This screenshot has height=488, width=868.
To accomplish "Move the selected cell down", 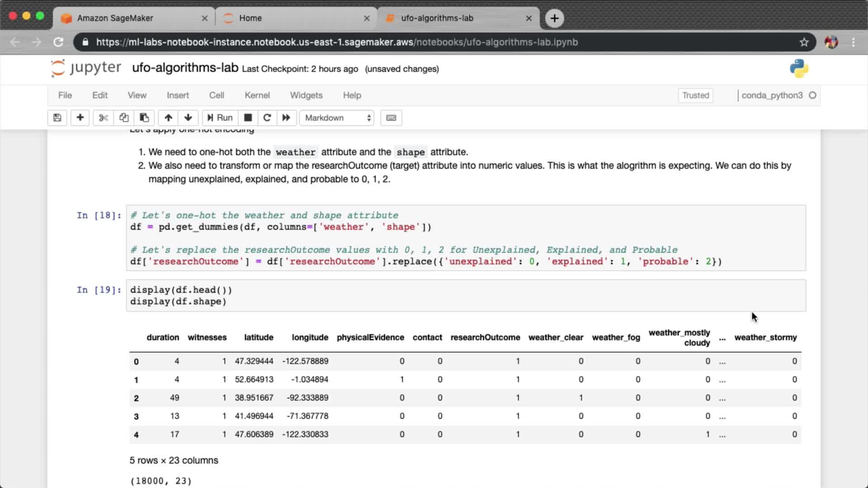I will (188, 118).
